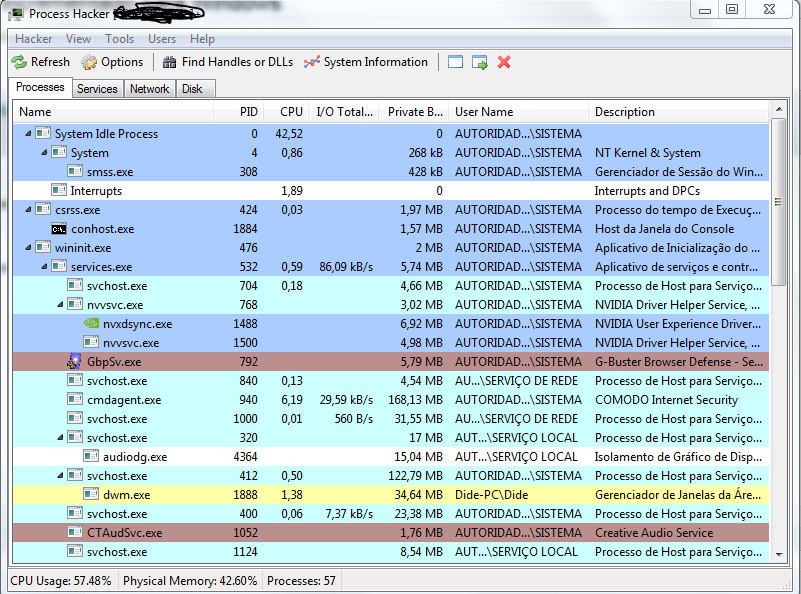The image size is (801, 594).
Task: Sort by the User Name column header
Action: [519, 112]
